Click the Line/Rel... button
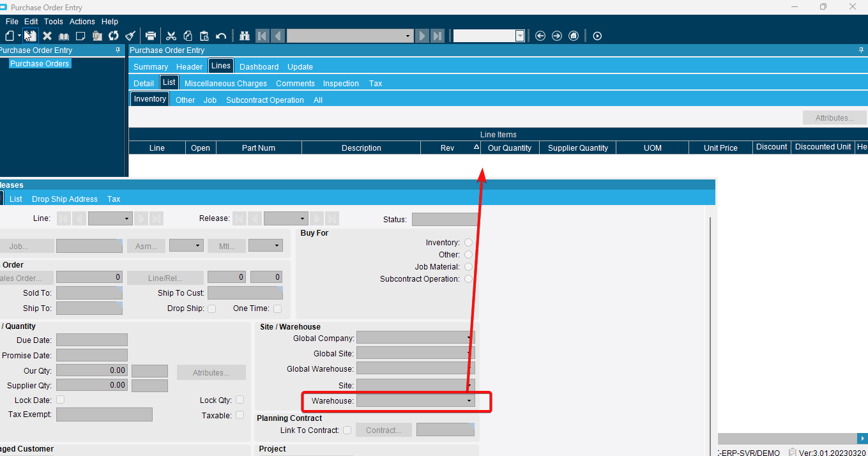 pos(165,277)
